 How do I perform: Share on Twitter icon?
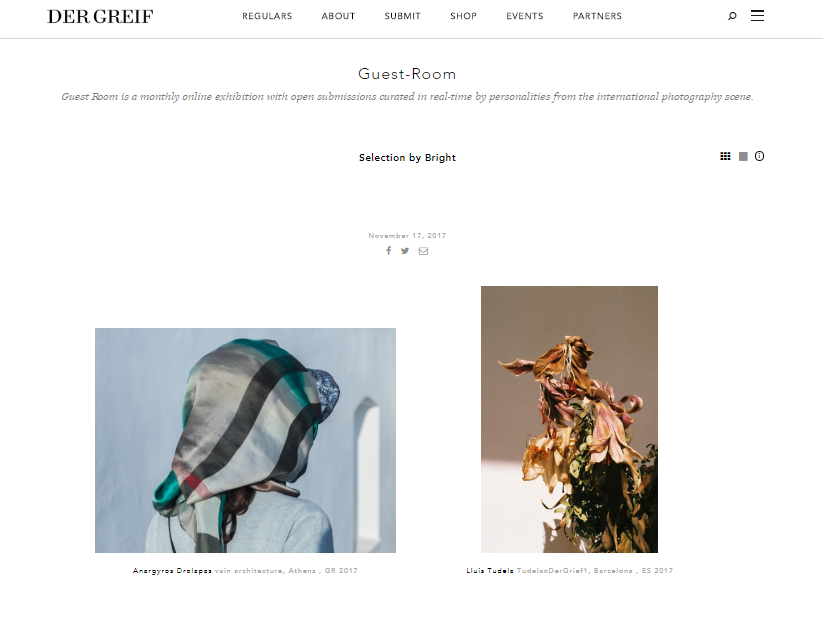click(x=405, y=251)
